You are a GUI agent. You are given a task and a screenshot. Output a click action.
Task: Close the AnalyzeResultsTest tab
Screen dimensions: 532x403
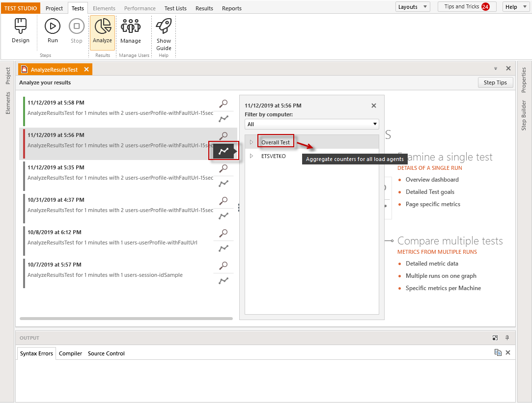pos(86,69)
